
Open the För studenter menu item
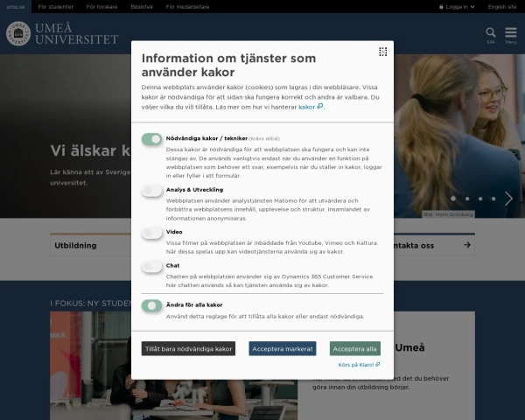click(x=56, y=6)
